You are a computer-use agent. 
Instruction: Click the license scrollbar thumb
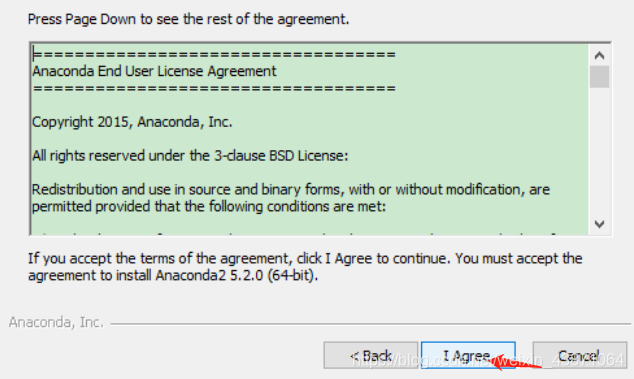(x=599, y=76)
